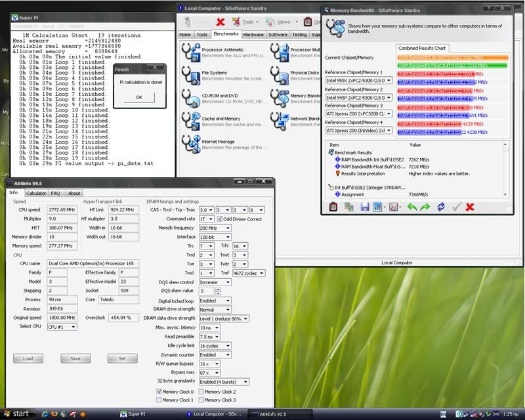Click OK in the Finish dialog
The height and width of the screenshot is (420, 525).
138,96
